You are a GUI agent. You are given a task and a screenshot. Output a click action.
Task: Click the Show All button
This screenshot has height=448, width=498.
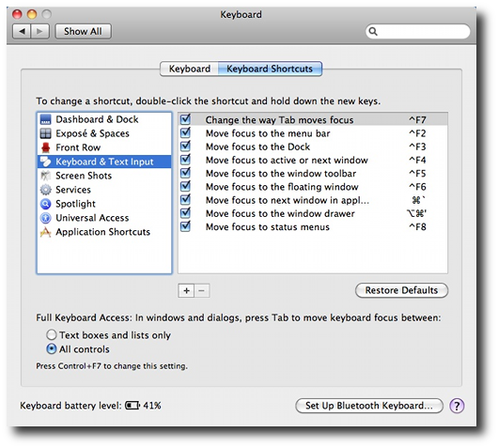84,31
